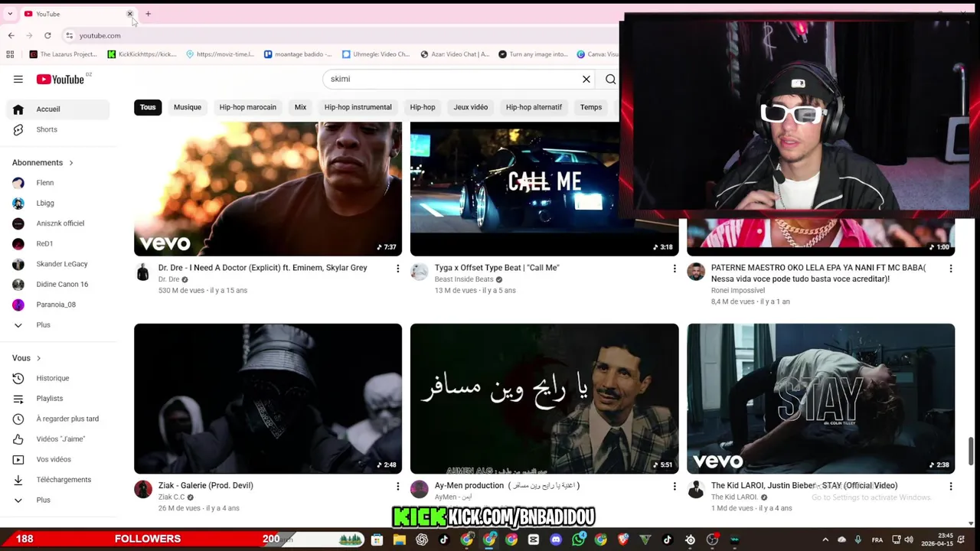This screenshot has width=980, height=551.
Task: Open options menu for PATERNE MAESTRO video
Action: (x=950, y=269)
